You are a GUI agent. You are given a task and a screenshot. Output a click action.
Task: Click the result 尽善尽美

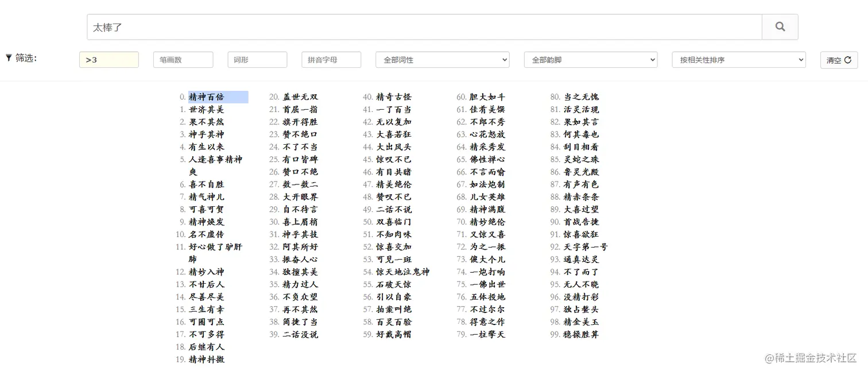[x=207, y=297]
